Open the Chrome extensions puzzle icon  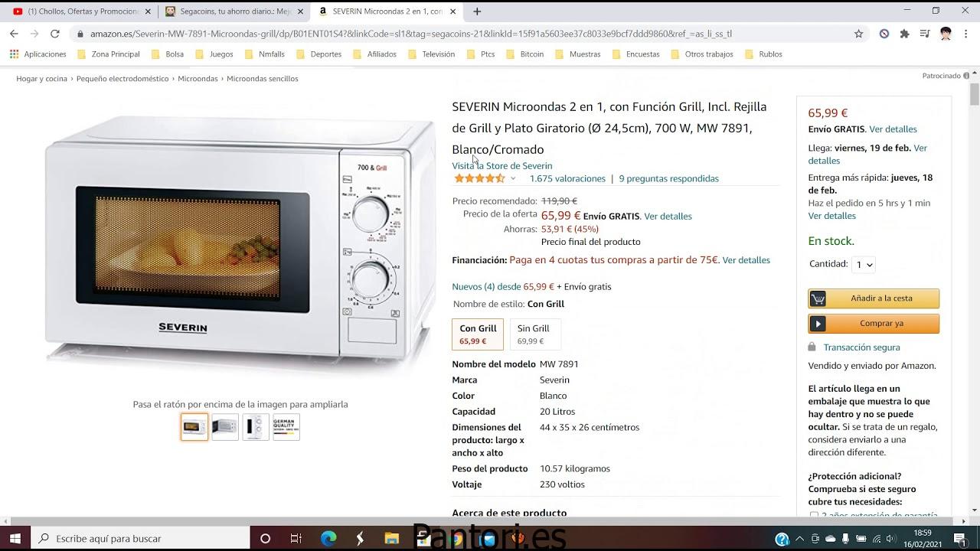point(904,34)
